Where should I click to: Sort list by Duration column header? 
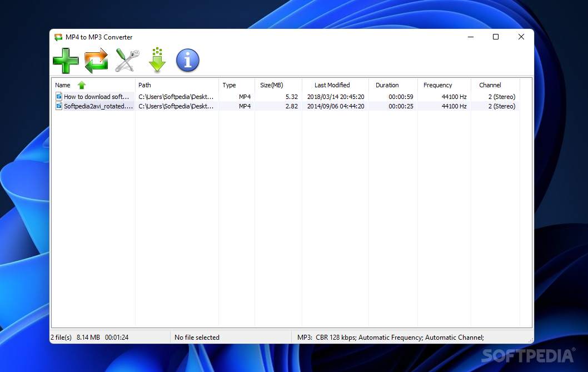click(x=393, y=85)
